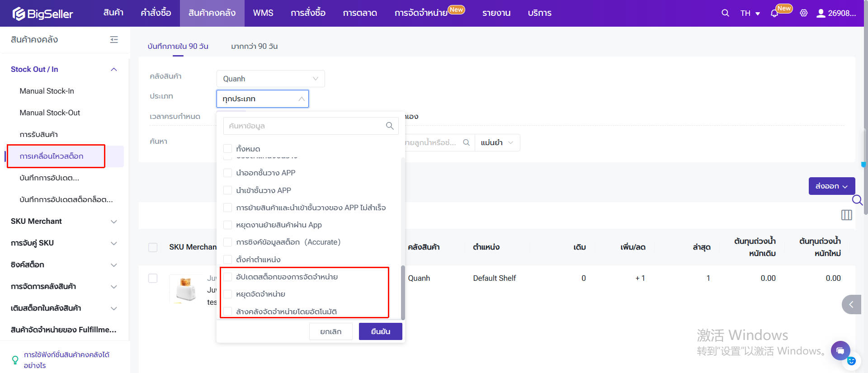The image size is (868, 373).
Task: Click the user account avatar icon
Action: [821, 13]
